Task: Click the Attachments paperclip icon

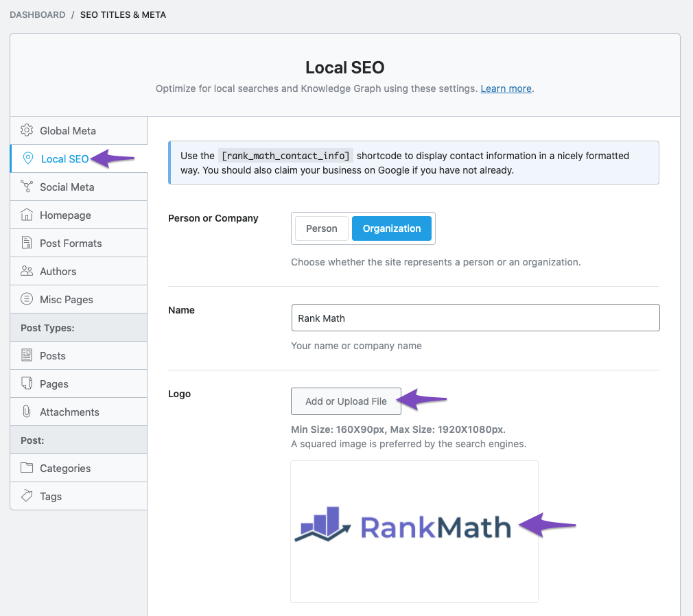Action: pos(27,412)
